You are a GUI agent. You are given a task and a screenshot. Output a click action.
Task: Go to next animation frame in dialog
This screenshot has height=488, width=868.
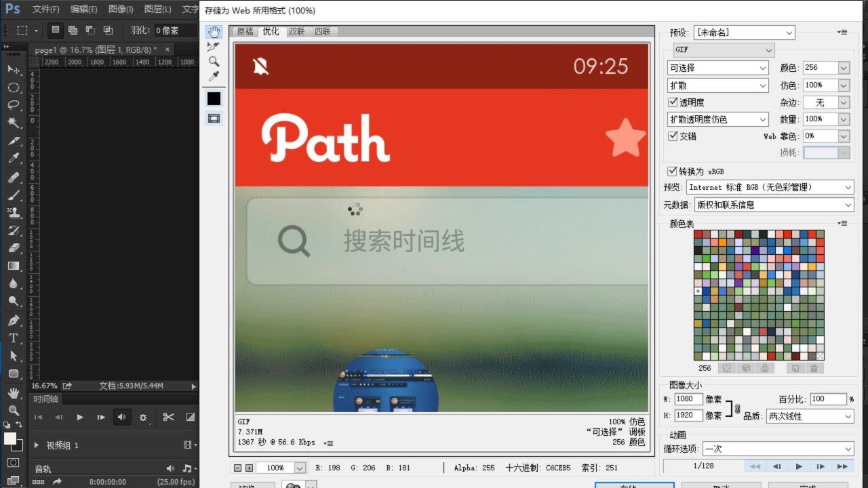[x=821, y=466]
